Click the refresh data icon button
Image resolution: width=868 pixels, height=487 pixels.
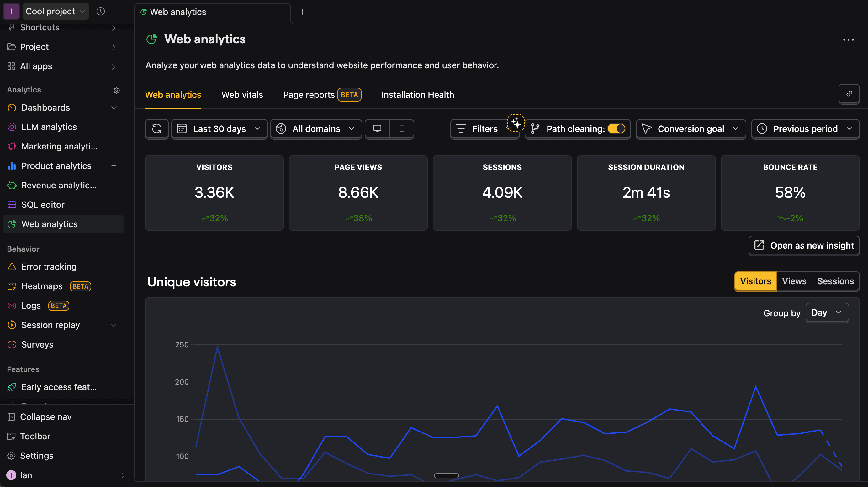(x=157, y=129)
